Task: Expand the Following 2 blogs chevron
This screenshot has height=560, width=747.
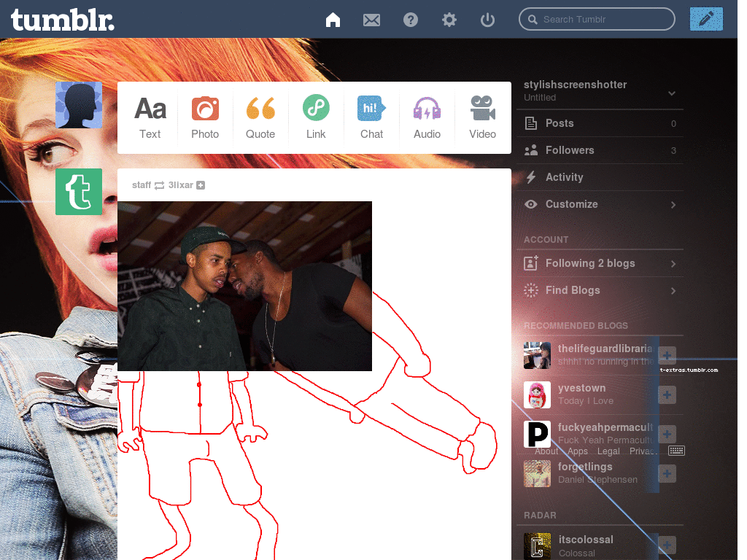Action: pyautogui.click(x=673, y=263)
